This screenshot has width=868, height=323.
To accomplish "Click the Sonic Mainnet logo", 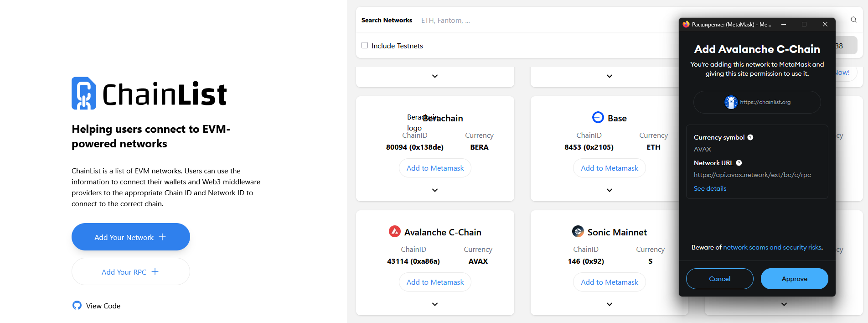I will (578, 231).
